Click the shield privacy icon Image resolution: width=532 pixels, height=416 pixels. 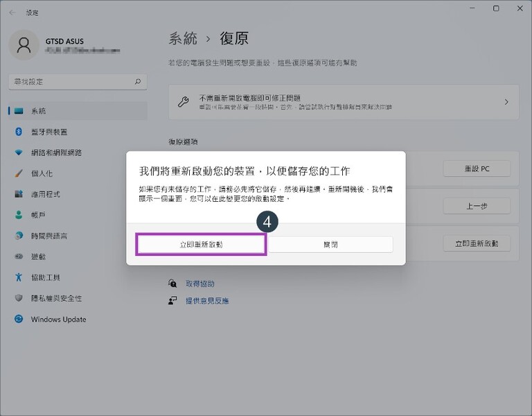[x=19, y=298]
